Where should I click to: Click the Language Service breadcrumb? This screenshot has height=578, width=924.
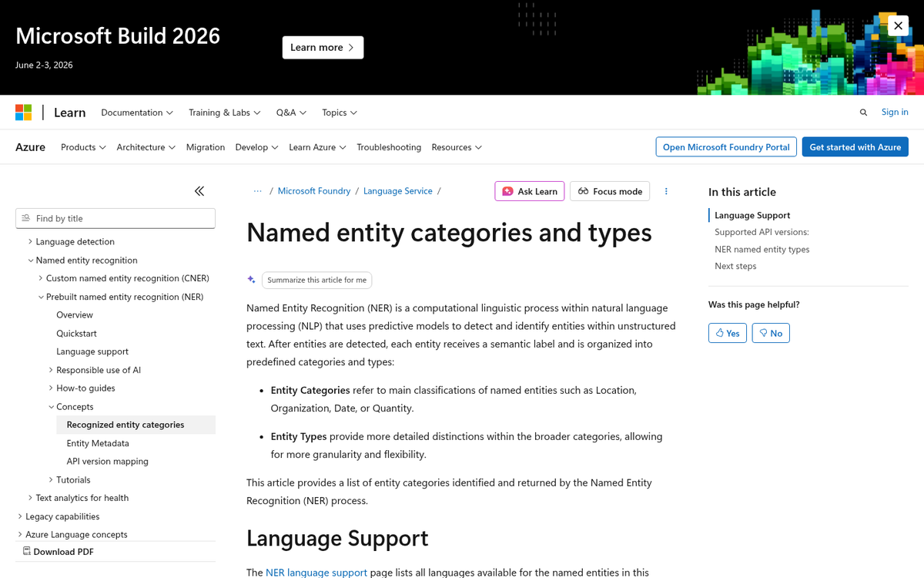(398, 191)
